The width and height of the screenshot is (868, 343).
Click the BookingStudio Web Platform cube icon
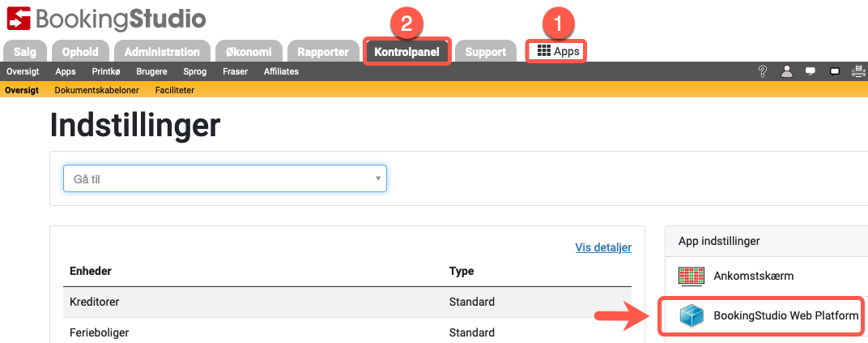(692, 316)
